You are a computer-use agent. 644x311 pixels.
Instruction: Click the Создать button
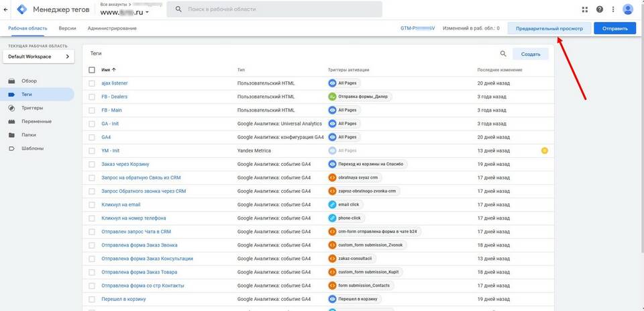pos(530,54)
